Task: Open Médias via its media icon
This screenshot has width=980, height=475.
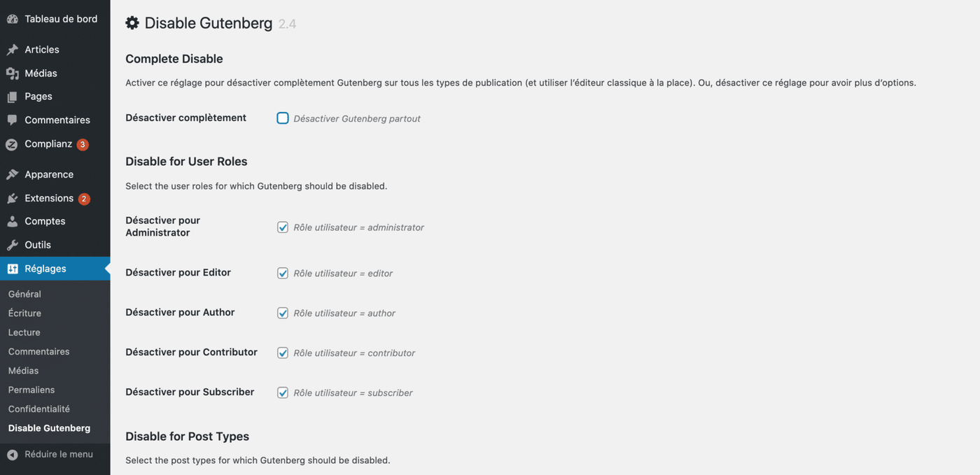Action: tap(12, 73)
